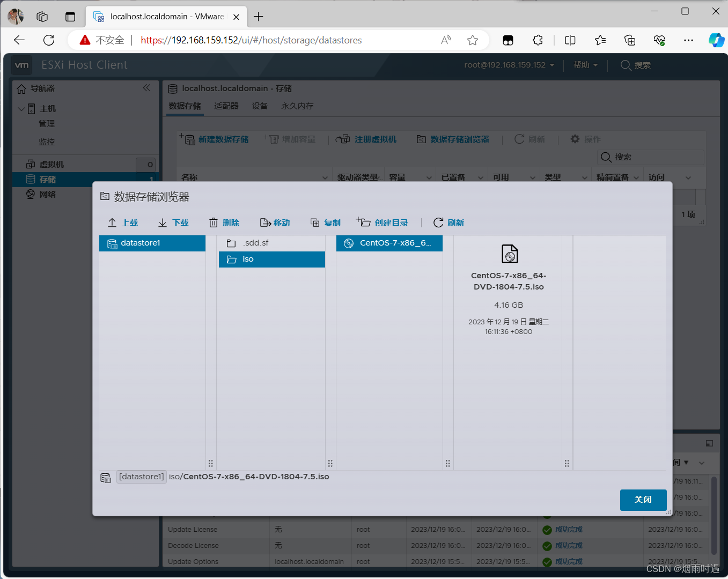The image size is (728, 579).
Task: Open Name (名称) column dropdown arrow
Action: pyautogui.click(x=325, y=177)
